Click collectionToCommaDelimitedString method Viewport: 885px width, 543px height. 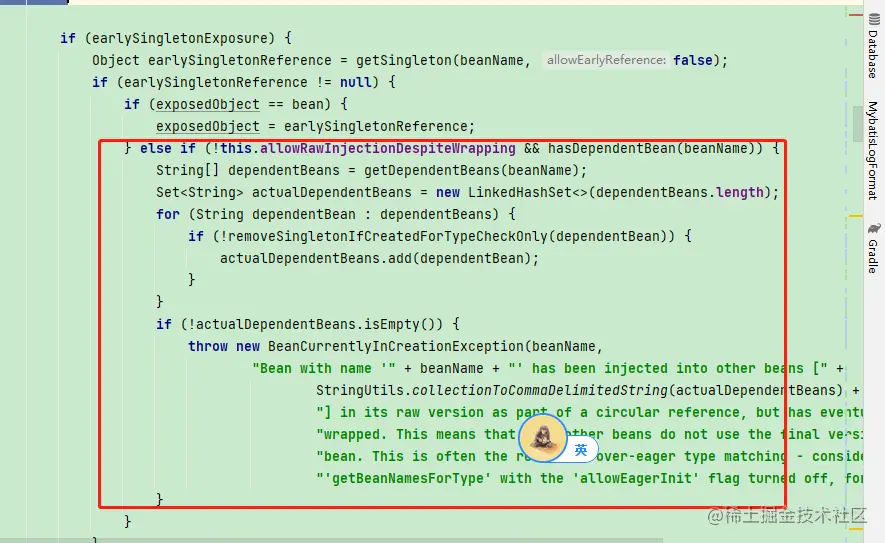pos(540,391)
